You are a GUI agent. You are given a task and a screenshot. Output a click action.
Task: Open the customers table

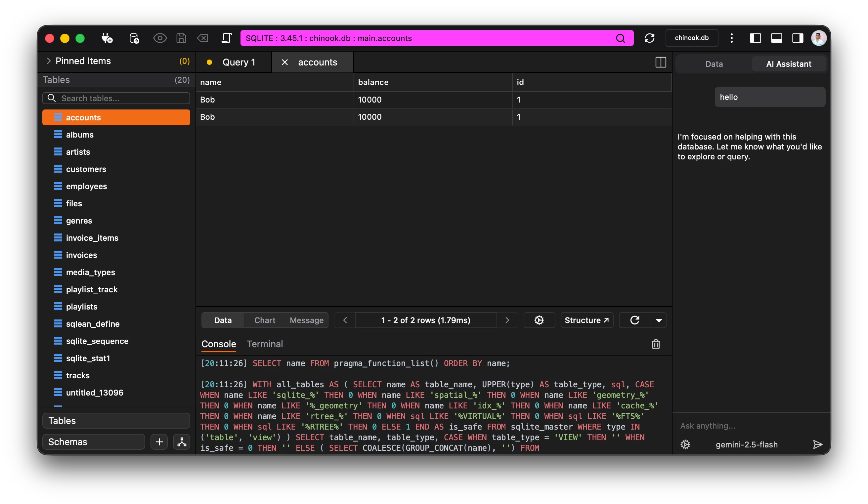tap(116, 169)
